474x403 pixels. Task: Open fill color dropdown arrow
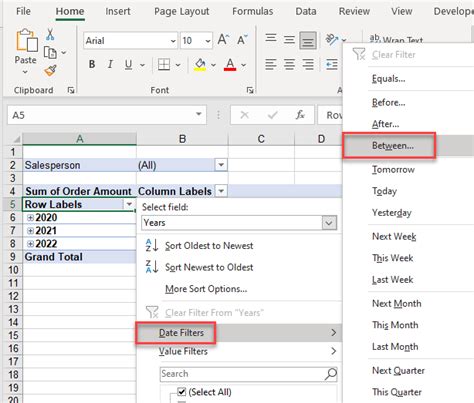click(213, 65)
